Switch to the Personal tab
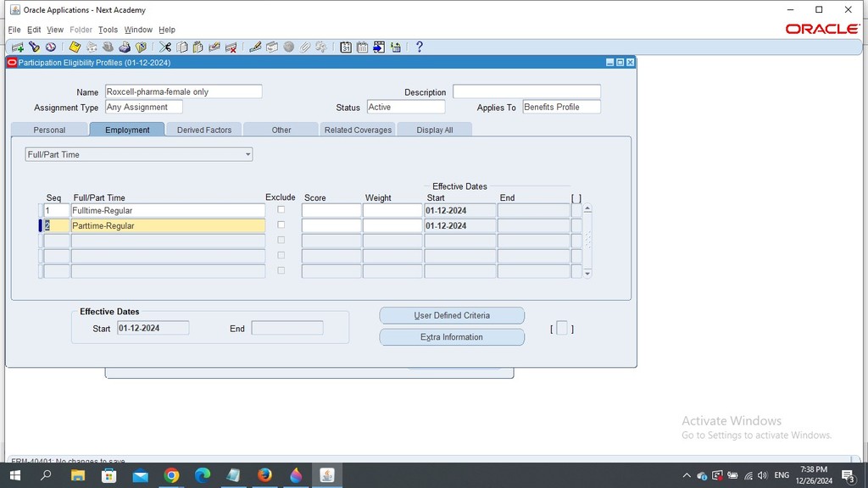868x488 pixels. (x=49, y=130)
